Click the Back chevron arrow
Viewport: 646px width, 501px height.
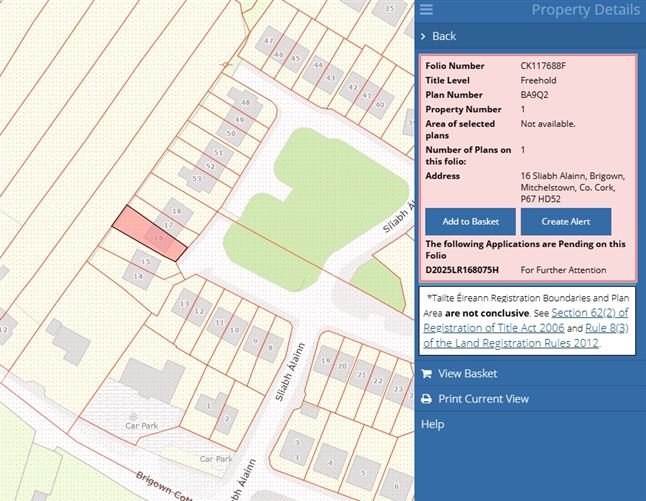(x=424, y=36)
